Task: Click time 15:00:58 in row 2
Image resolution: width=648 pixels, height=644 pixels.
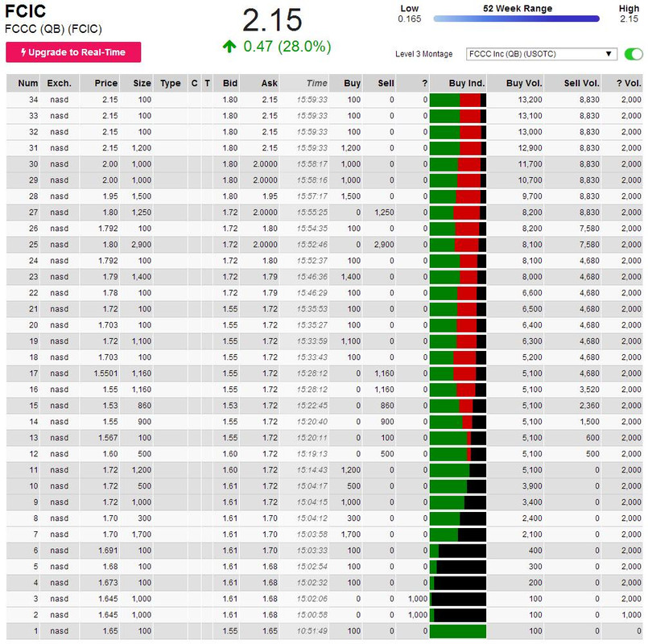Action: point(312,616)
